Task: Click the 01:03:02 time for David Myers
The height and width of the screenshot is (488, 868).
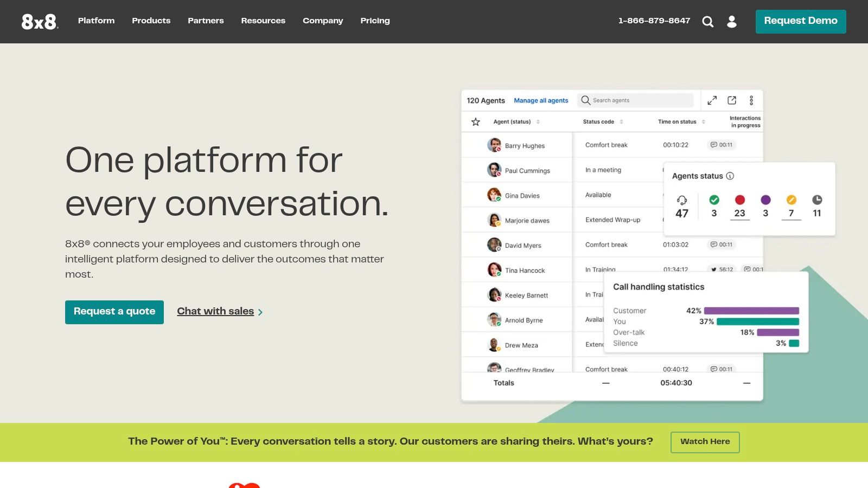Action: [675, 245]
